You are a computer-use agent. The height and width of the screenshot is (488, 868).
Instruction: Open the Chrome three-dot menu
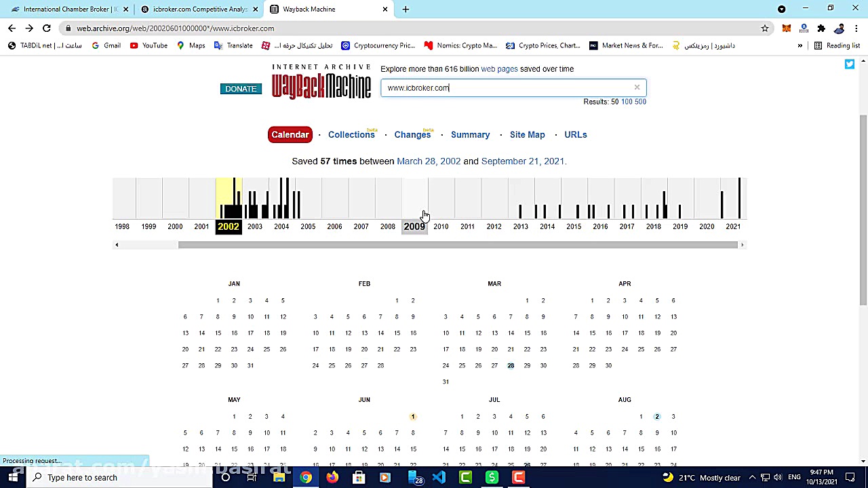[856, 28]
